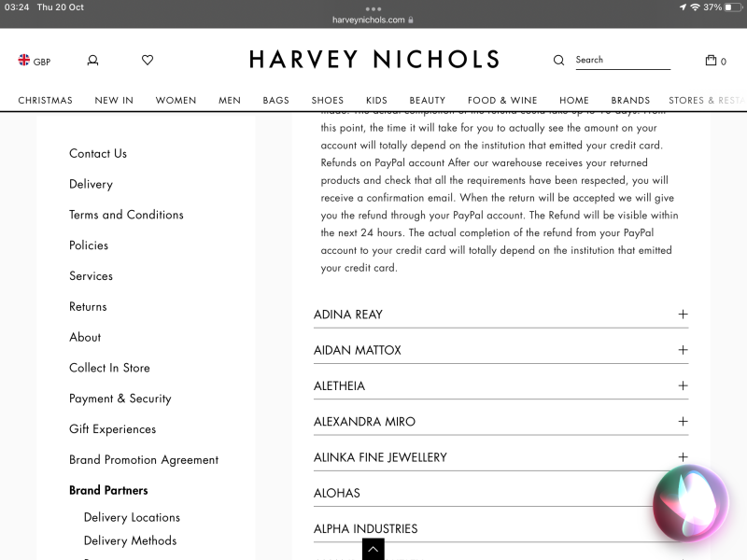Expand the Alexandra Miro plus icon
The width and height of the screenshot is (747, 560).
[683, 422]
